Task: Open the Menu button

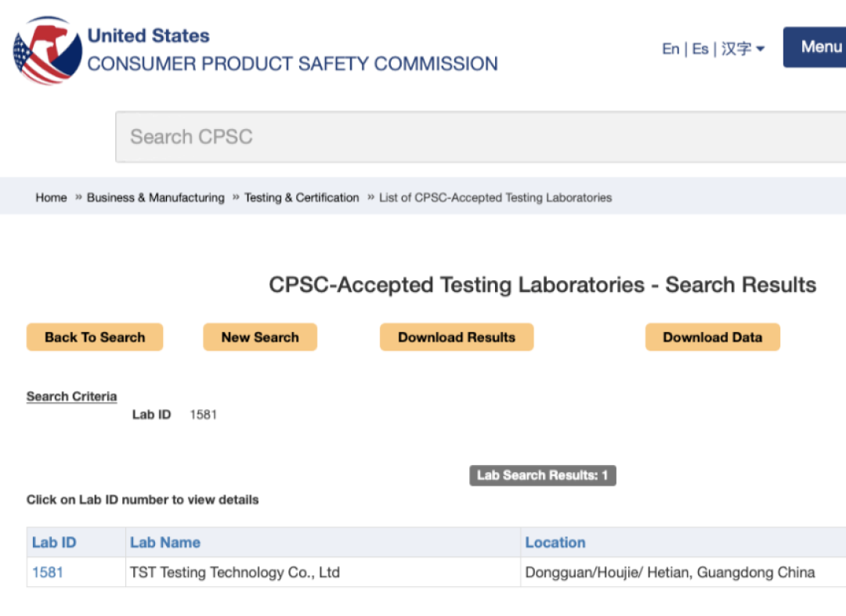Action: (x=819, y=47)
